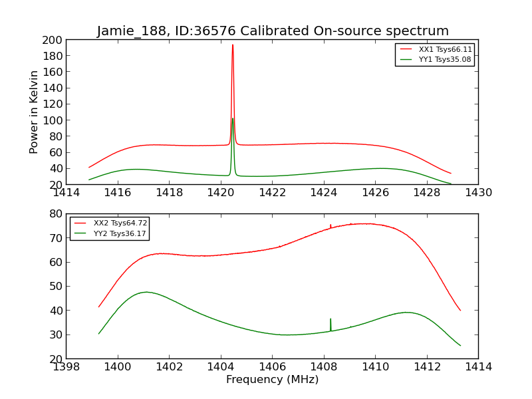Viewport: 532px width, 399px height.
Task: Click the y-axis tick label "180"
Action: (x=53, y=56)
